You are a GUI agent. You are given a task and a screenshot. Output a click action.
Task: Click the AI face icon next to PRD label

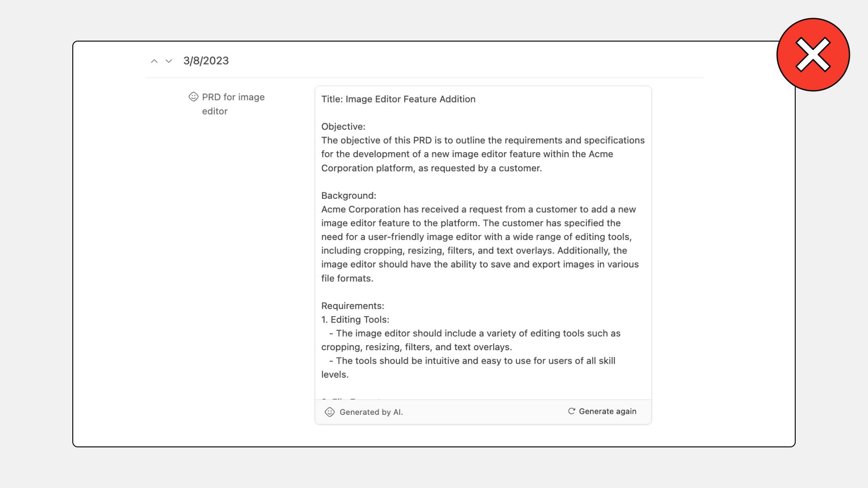[193, 97]
